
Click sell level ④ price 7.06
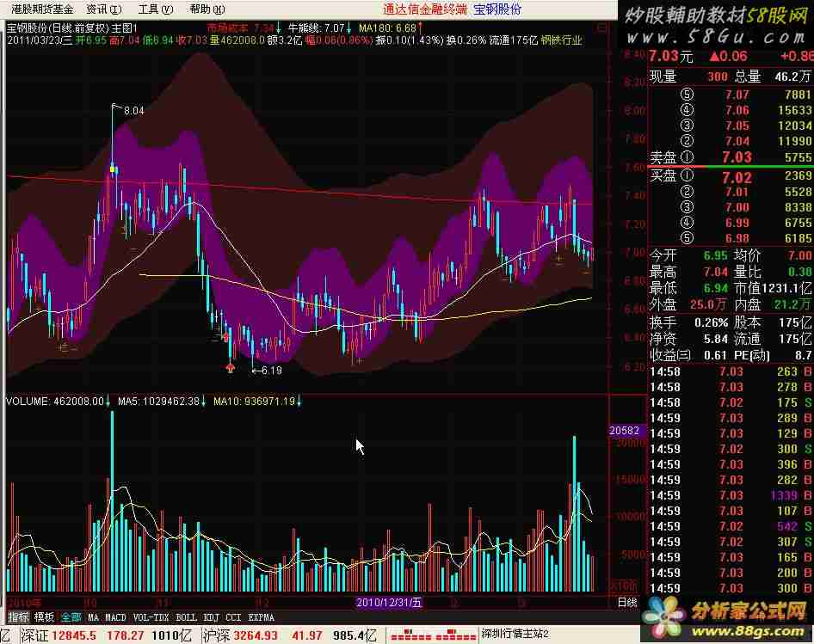click(x=737, y=110)
